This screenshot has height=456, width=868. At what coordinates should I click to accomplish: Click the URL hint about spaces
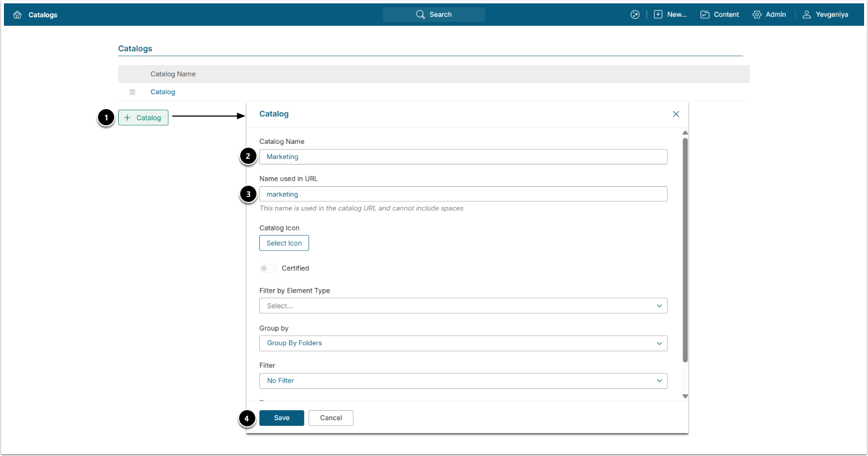361,209
